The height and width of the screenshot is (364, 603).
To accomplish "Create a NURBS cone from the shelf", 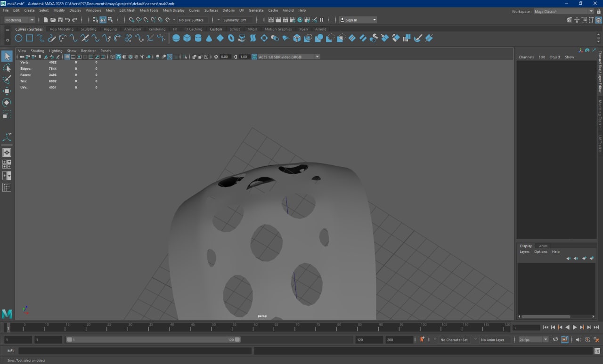I will coord(209,38).
